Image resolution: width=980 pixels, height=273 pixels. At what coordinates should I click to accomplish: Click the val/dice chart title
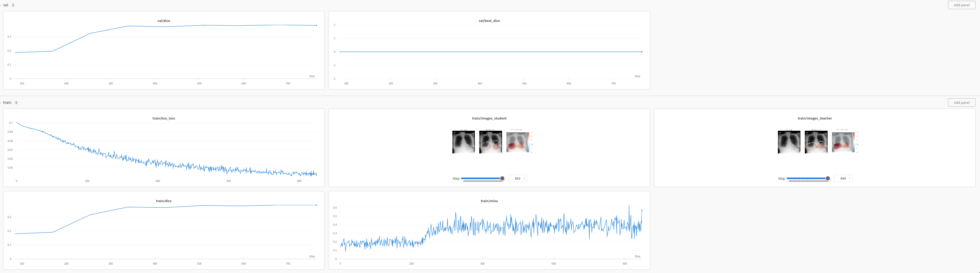[164, 21]
